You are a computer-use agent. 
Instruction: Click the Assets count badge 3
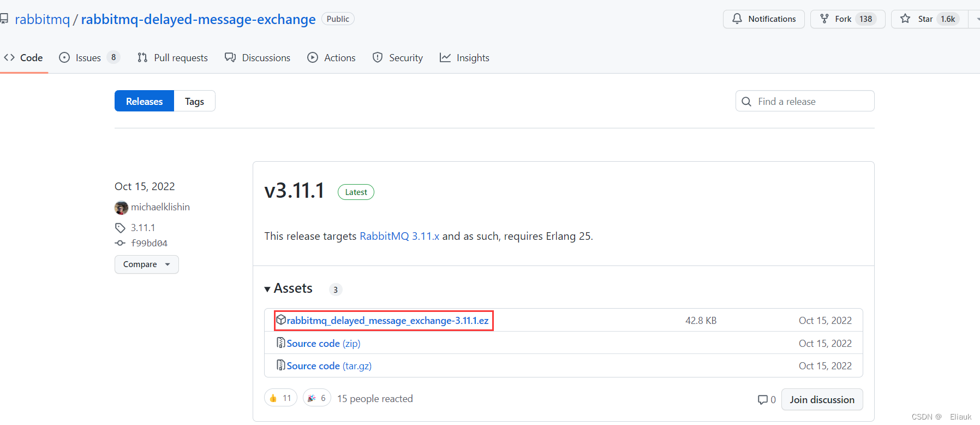pyautogui.click(x=336, y=290)
